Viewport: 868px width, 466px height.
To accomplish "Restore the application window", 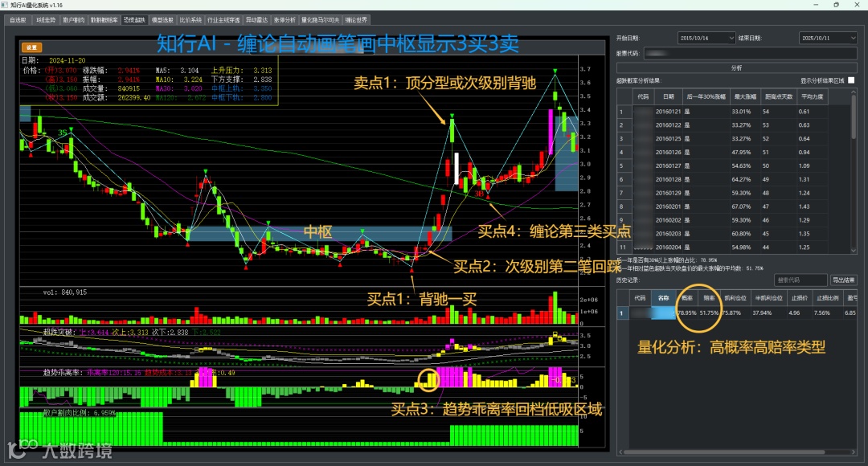I will [x=836, y=5].
